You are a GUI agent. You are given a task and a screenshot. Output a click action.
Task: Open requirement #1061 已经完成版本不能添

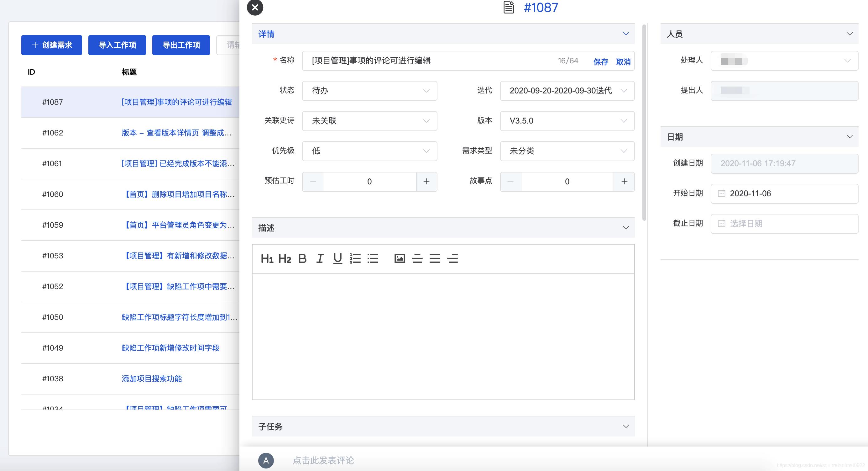pyautogui.click(x=178, y=163)
